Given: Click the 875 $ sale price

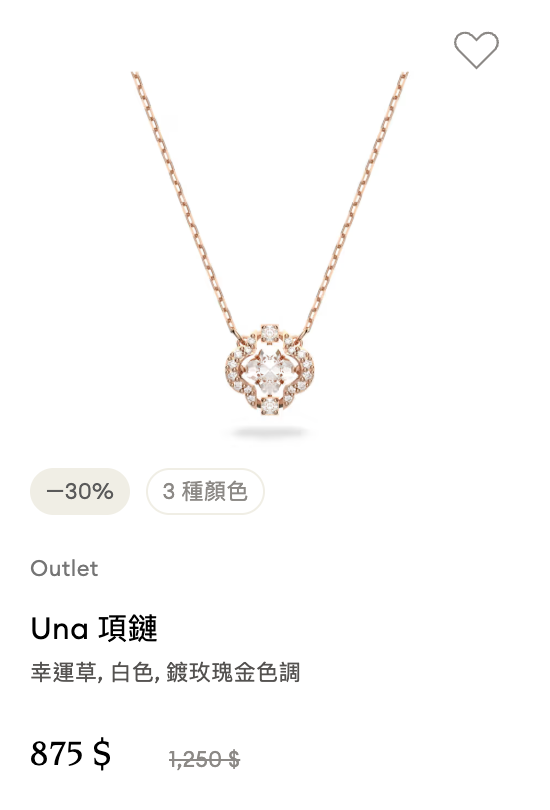Looking at the screenshot, I should (71, 753).
